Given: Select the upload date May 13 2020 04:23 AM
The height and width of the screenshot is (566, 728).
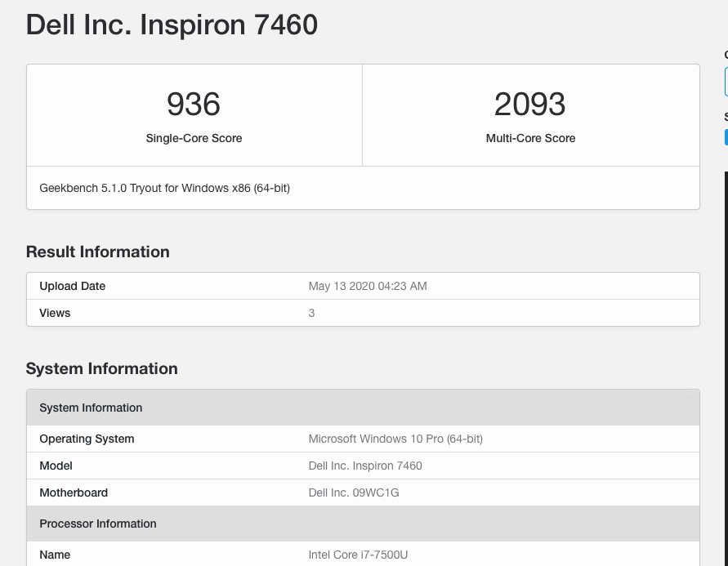Looking at the screenshot, I should click(367, 286).
